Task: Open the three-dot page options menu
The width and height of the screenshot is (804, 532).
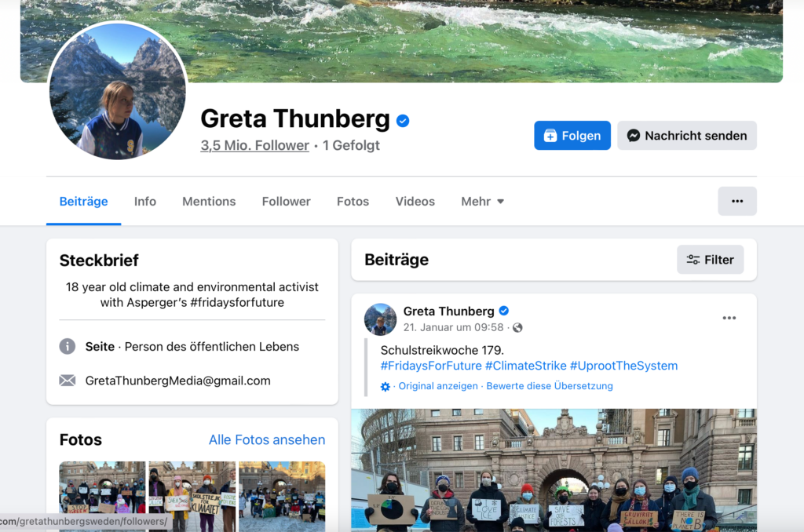Action: [x=736, y=202]
